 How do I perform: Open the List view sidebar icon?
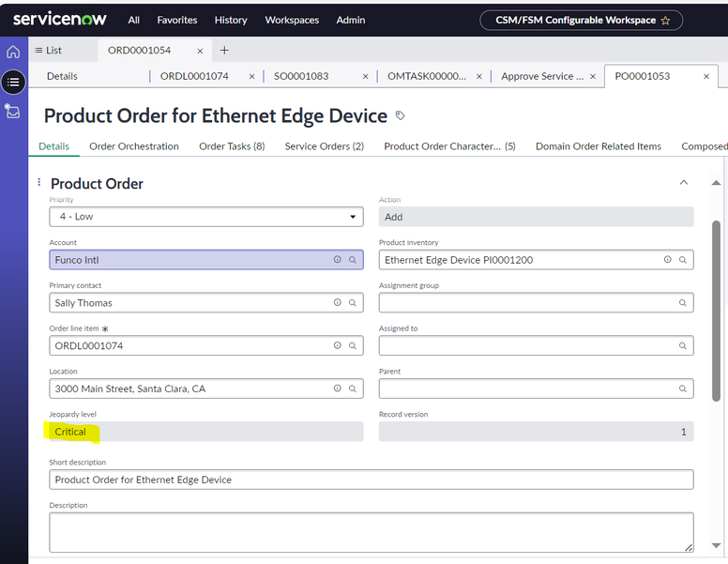click(x=13, y=83)
